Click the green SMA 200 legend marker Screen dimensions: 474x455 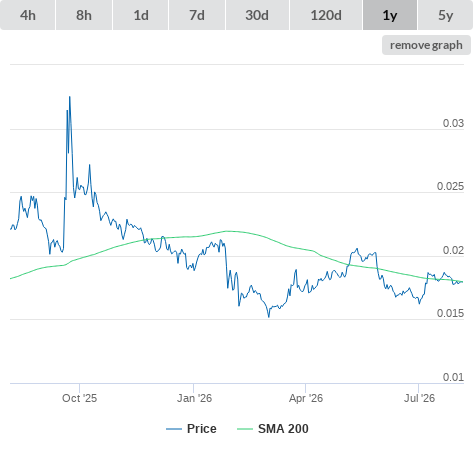click(x=245, y=429)
